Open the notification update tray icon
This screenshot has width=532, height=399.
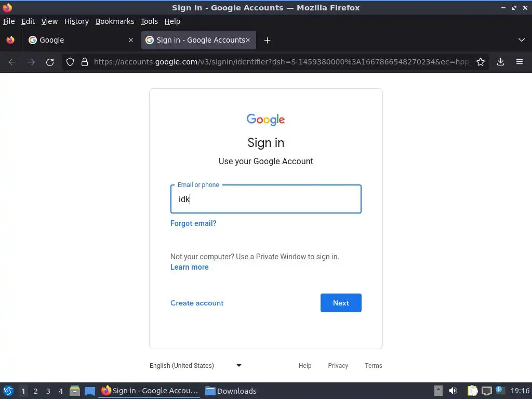click(500, 390)
